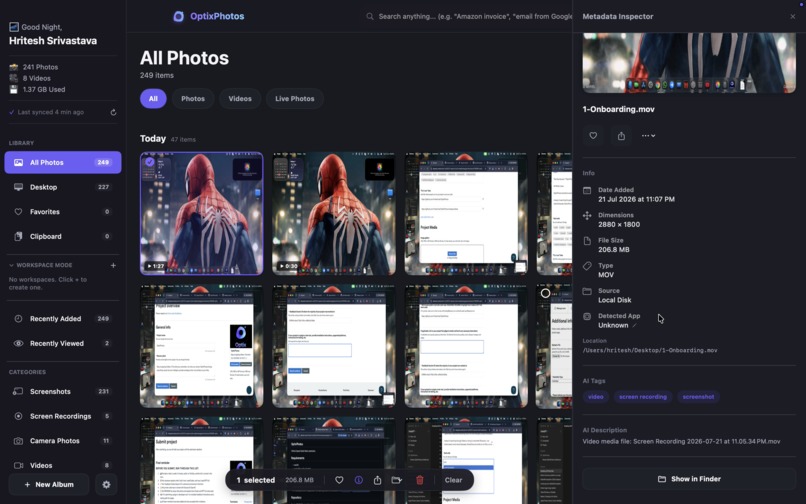The image size is (806, 504).
Task: Edit the Detected App value pencil
Action: [634, 326]
